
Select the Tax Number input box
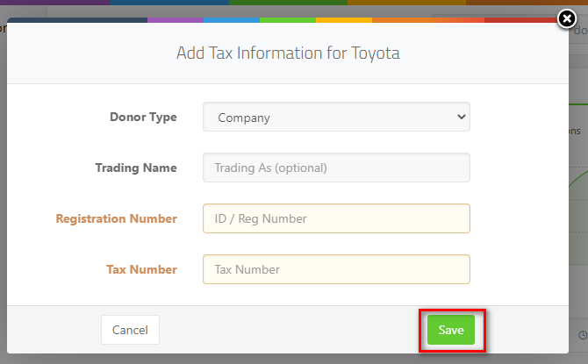coord(336,269)
